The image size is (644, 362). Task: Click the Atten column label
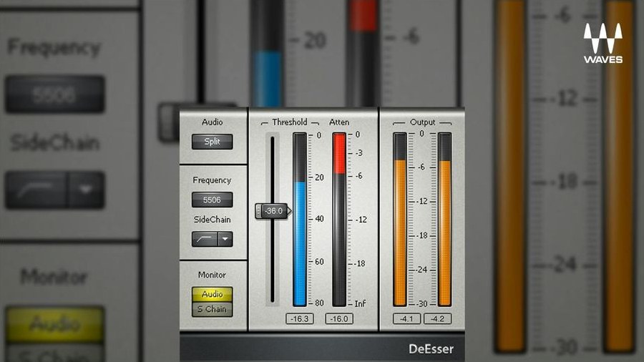[339, 122]
